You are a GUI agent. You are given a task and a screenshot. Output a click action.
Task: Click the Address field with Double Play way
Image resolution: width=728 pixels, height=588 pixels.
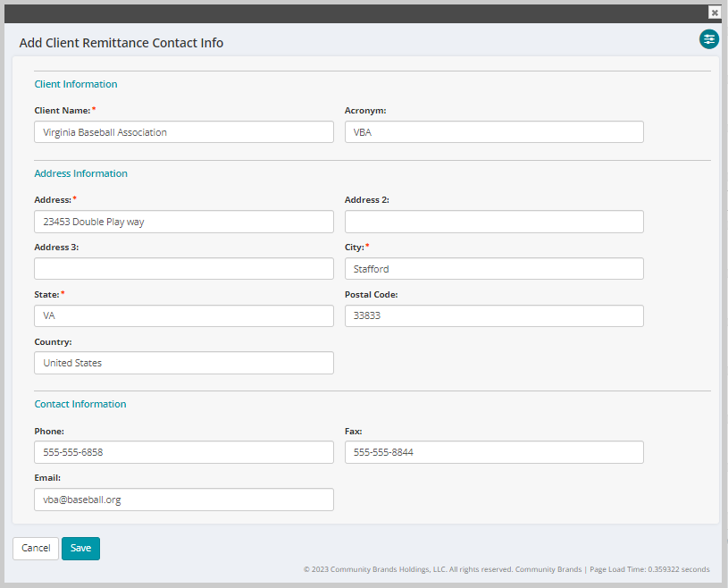pos(183,221)
